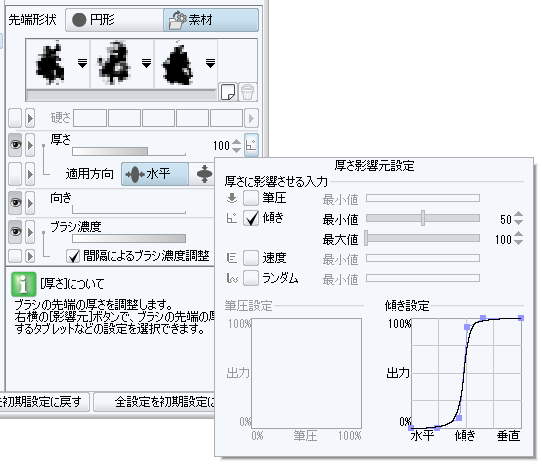Open the first brush tip's dropdown arrow
The width and height of the screenshot is (542, 465).
pyautogui.click(x=82, y=63)
